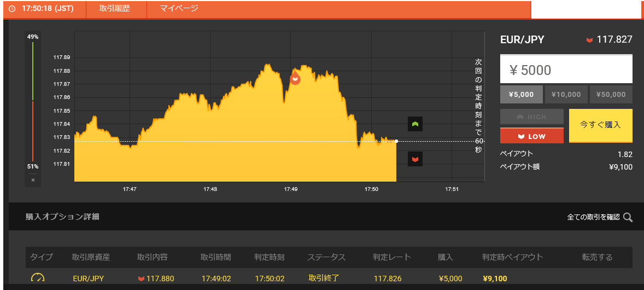This screenshot has height=290, width=644.
Task: Click the 49%/51% sentiment bar
Action: coord(33,101)
